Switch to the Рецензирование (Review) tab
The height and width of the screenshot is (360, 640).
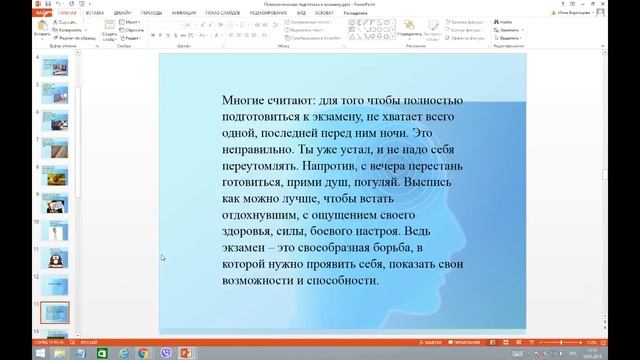click(268, 13)
